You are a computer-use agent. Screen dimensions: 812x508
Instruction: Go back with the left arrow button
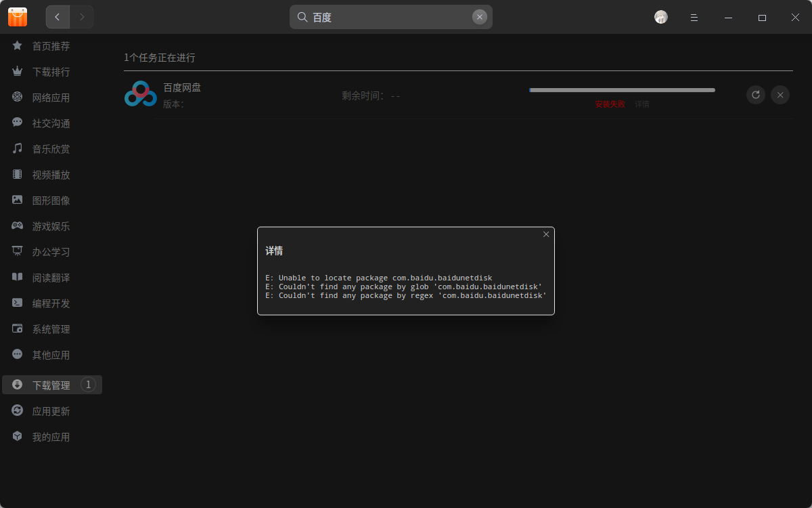tap(58, 17)
